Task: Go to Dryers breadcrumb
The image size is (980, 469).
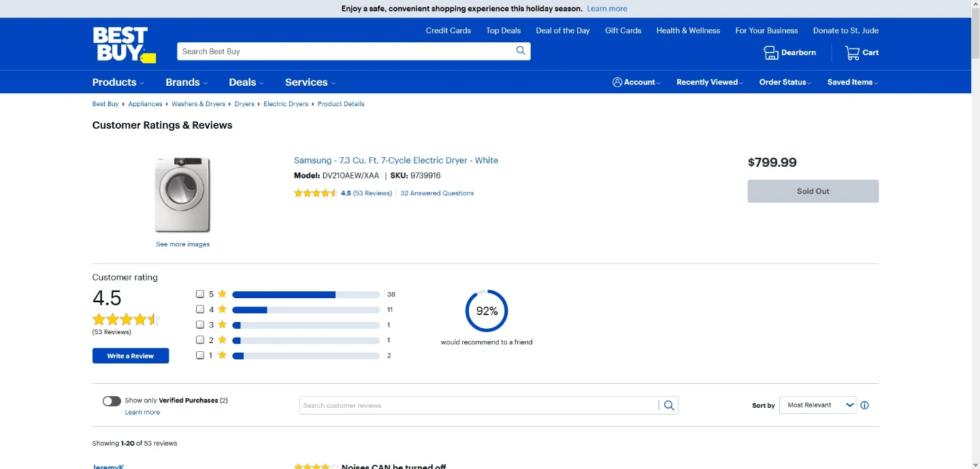Action: (x=244, y=104)
